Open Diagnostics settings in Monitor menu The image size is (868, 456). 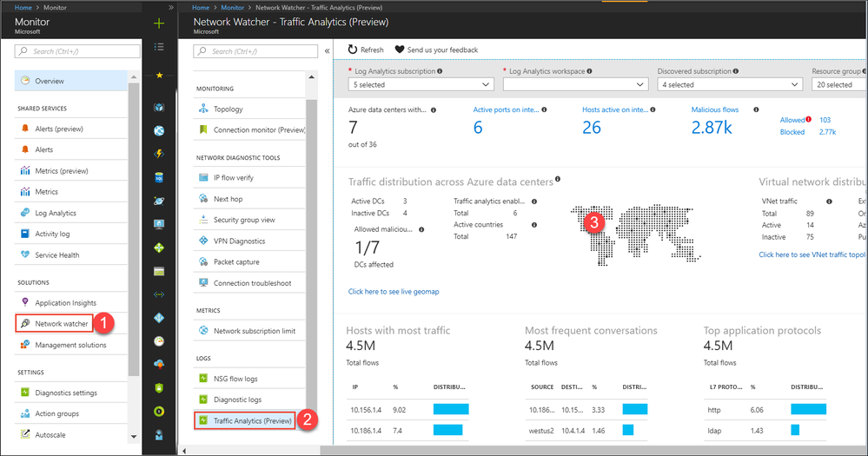point(66,393)
